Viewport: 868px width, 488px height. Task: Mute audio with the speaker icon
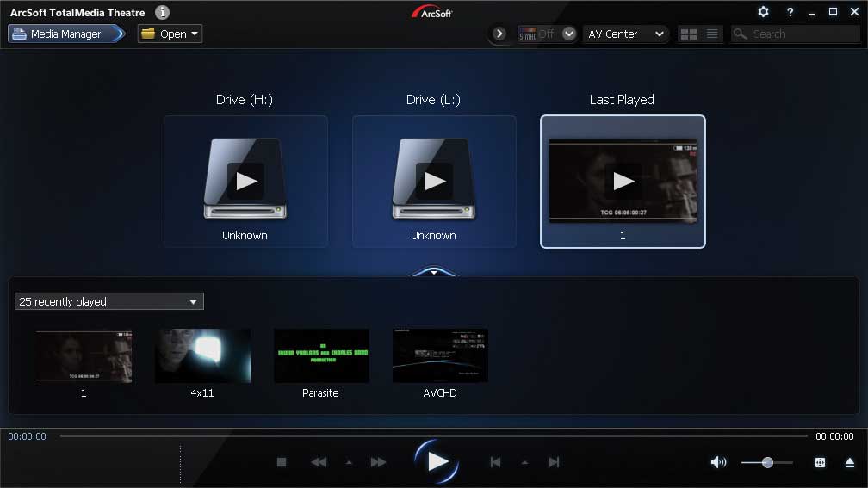click(x=718, y=462)
